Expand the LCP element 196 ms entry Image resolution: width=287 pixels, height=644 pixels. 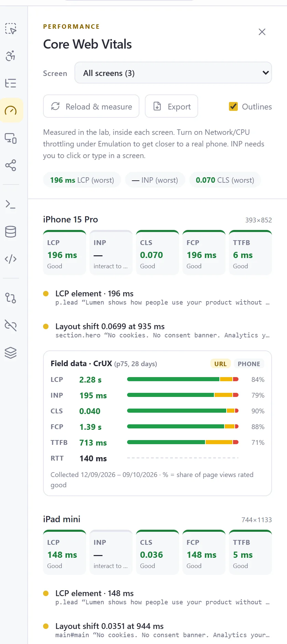(157, 298)
